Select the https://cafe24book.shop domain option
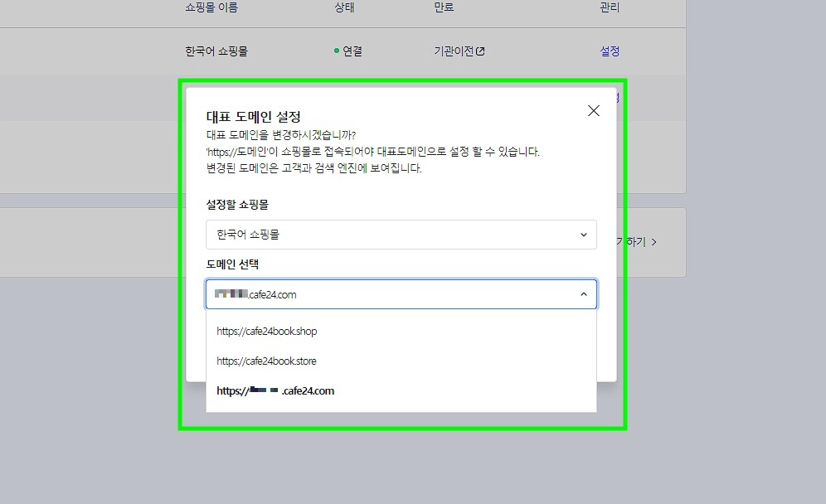 coord(268,331)
